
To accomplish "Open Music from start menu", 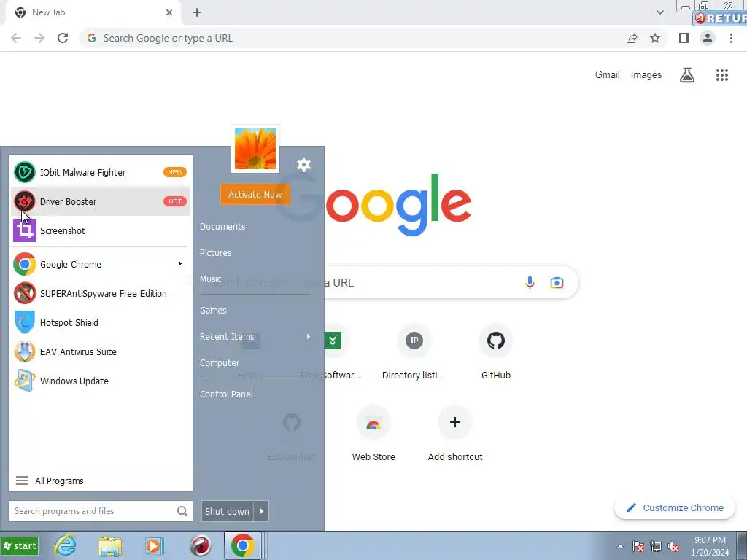I will (x=210, y=279).
